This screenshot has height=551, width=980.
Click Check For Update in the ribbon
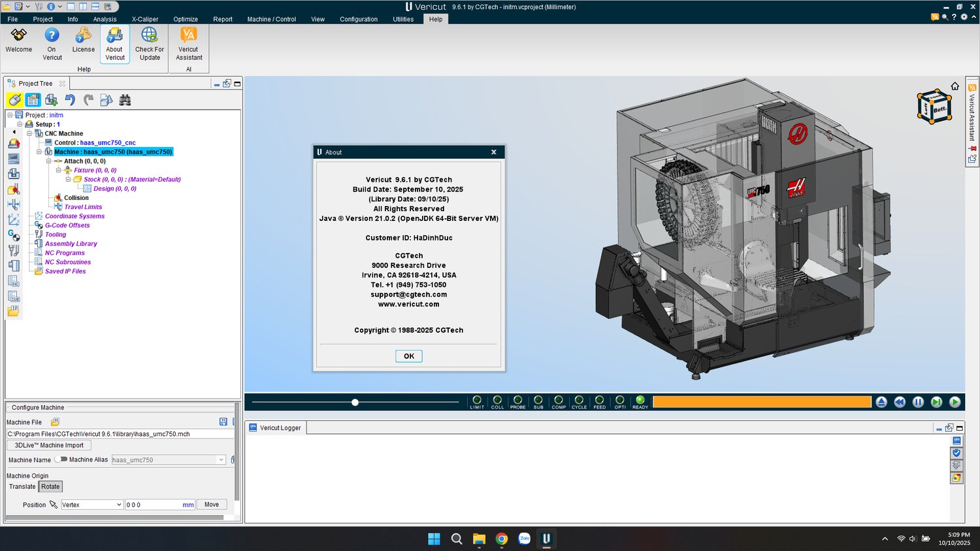click(150, 44)
